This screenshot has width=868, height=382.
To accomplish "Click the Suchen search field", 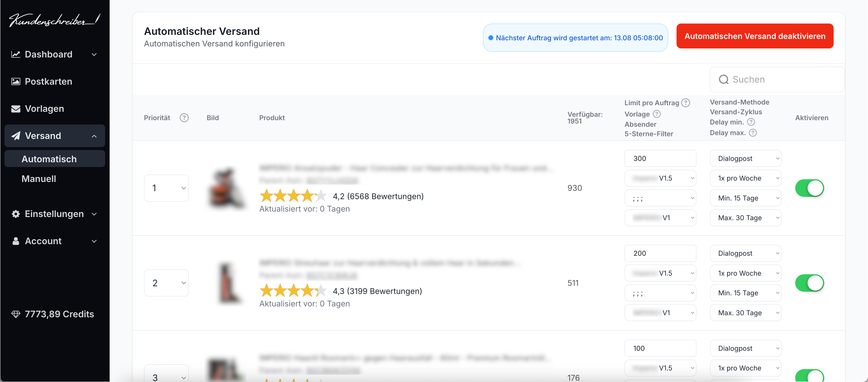I will [777, 80].
